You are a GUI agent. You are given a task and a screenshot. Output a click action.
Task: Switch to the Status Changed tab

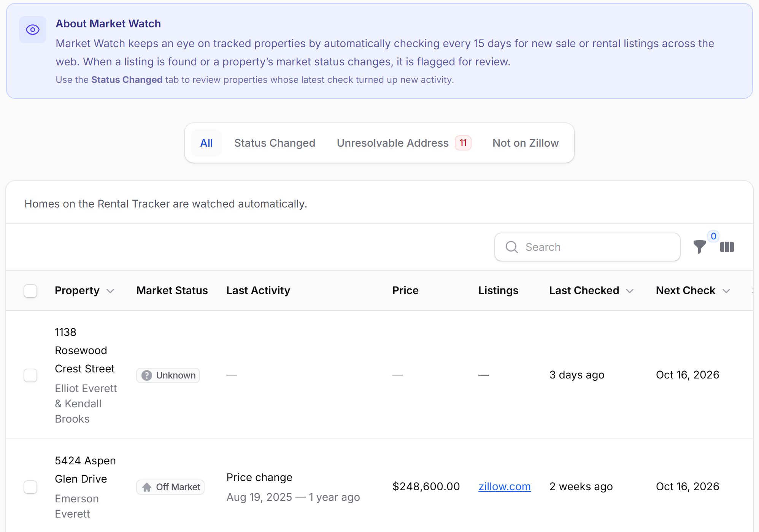pyautogui.click(x=275, y=143)
